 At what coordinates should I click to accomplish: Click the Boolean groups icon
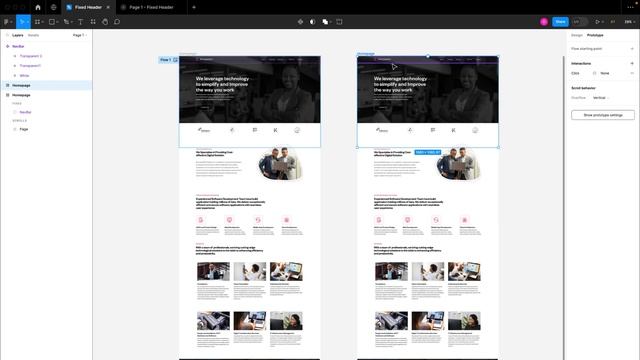pyautogui.click(x=325, y=22)
